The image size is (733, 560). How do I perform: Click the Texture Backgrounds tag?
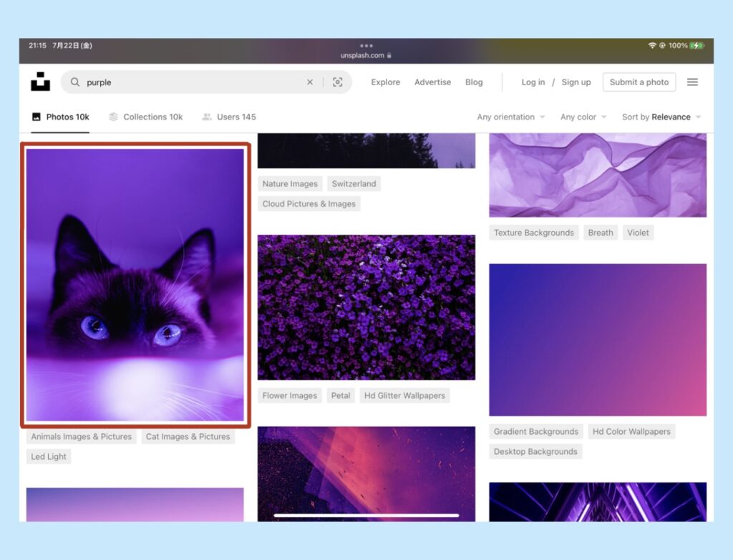(534, 233)
